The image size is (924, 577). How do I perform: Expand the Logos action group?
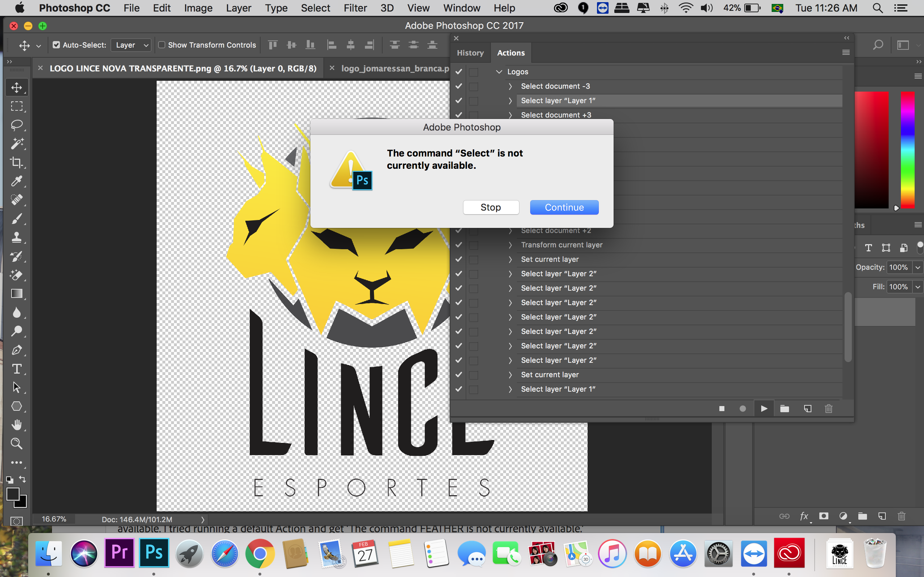[x=500, y=71]
